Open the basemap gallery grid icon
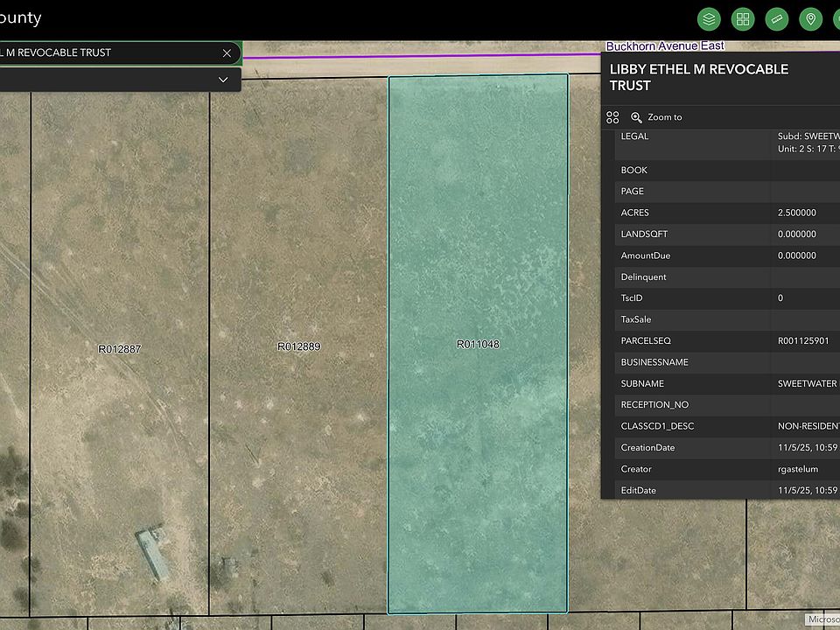Screen dimensions: 840x630 [x=743, y=20]
